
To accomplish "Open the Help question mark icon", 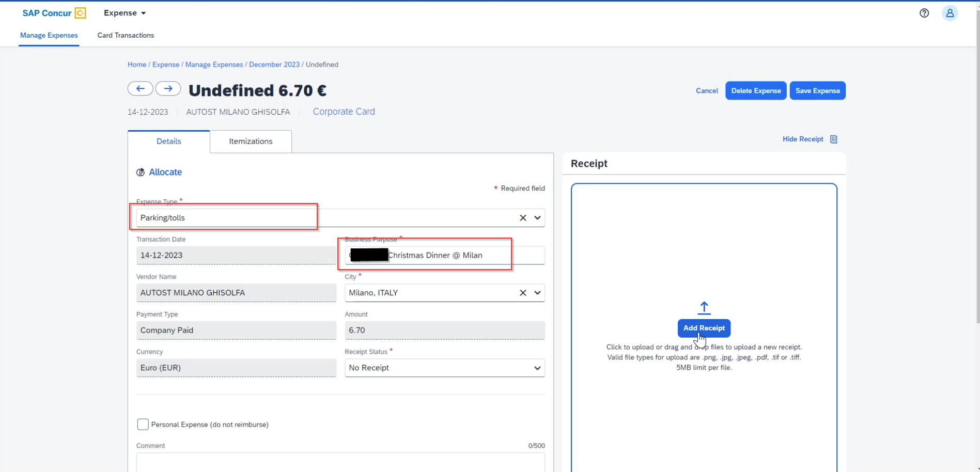I will (x=924, y=13).
